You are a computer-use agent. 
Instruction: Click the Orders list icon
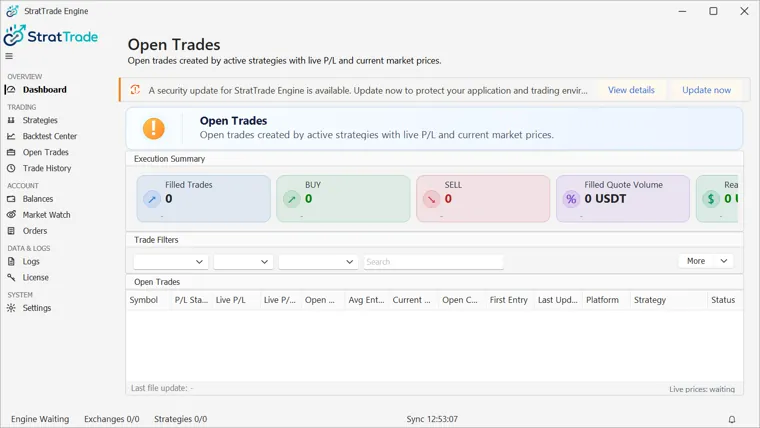coord(11,231)
